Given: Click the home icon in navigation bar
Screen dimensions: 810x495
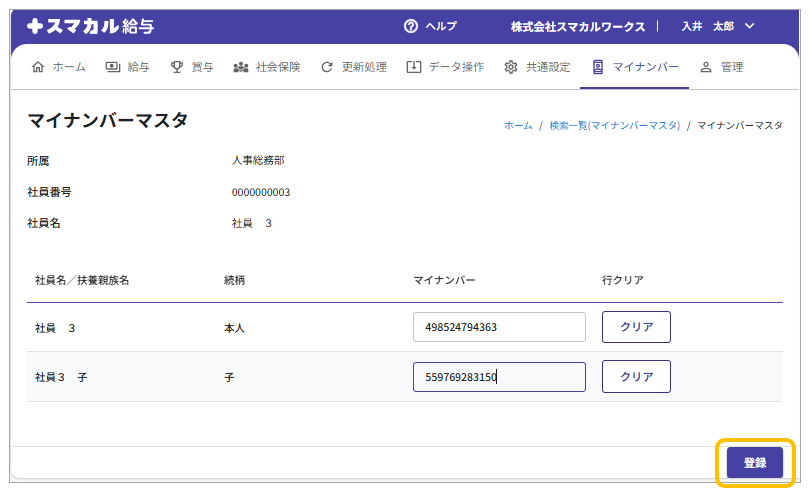Looking at the screenshot, I should tap(38, 67).
